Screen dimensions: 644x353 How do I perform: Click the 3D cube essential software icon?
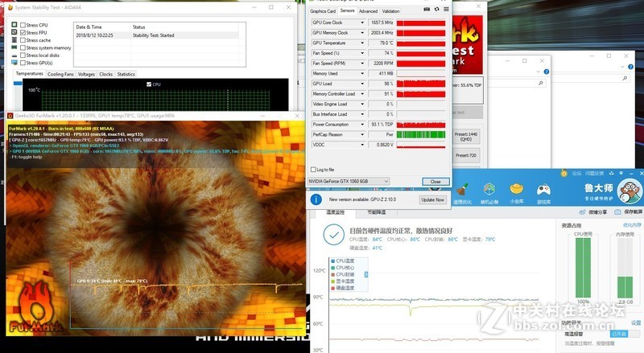(x=489, y=190)
